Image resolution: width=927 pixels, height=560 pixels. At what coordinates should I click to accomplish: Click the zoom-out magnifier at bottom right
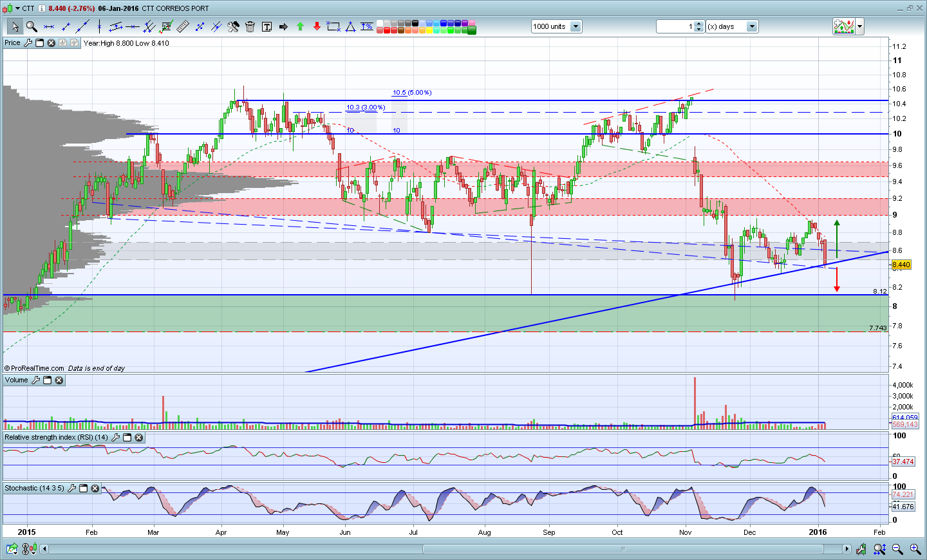point(897,549)
